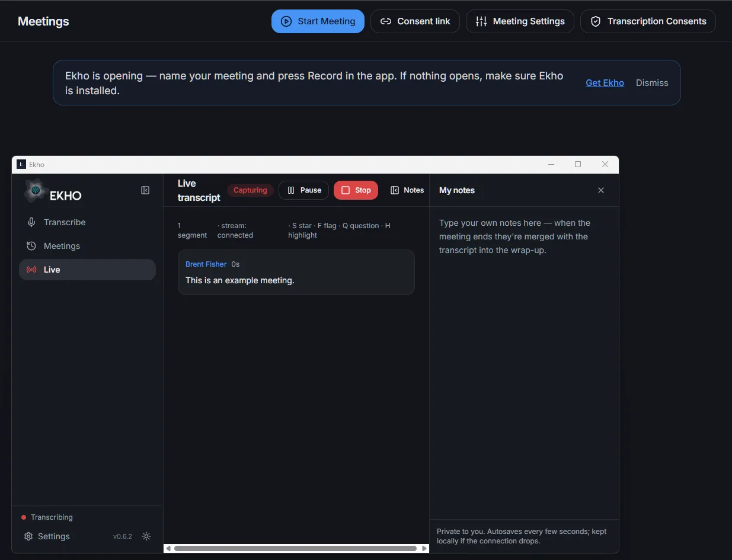732x560 pixels.
Task: Click the keyboard shortcuts hint text
Action: [339, 231]
